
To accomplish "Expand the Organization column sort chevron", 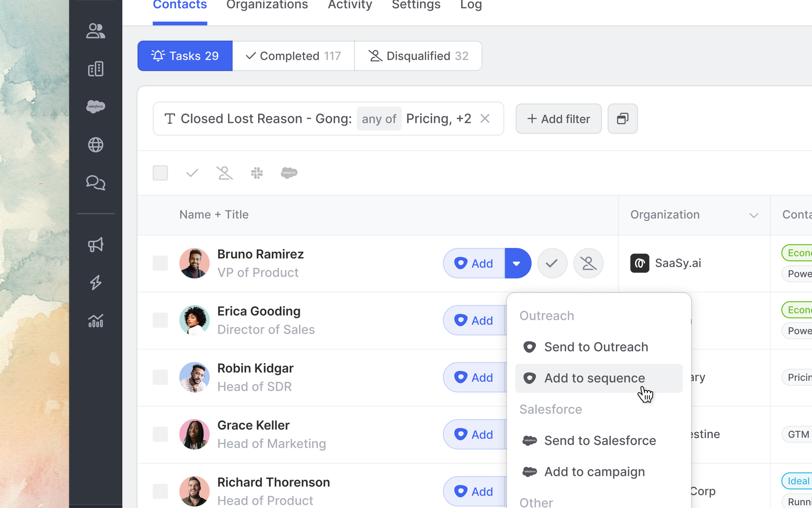I will click(754, 216).
